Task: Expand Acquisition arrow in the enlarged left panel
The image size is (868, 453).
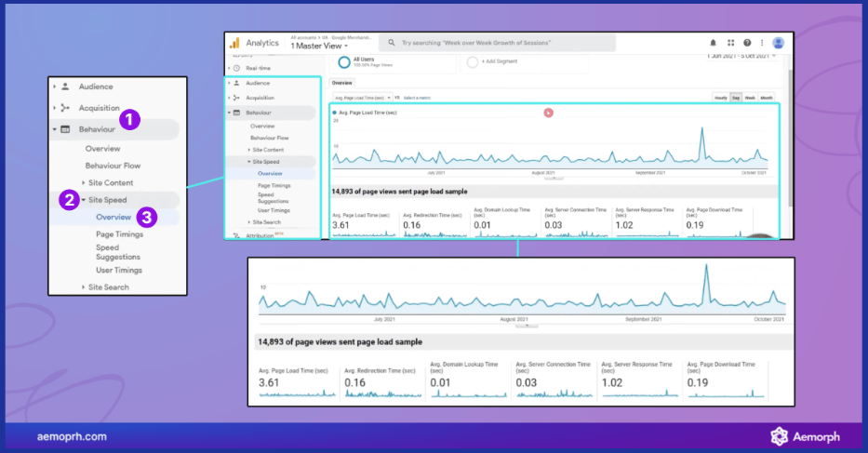Action: 54,108
